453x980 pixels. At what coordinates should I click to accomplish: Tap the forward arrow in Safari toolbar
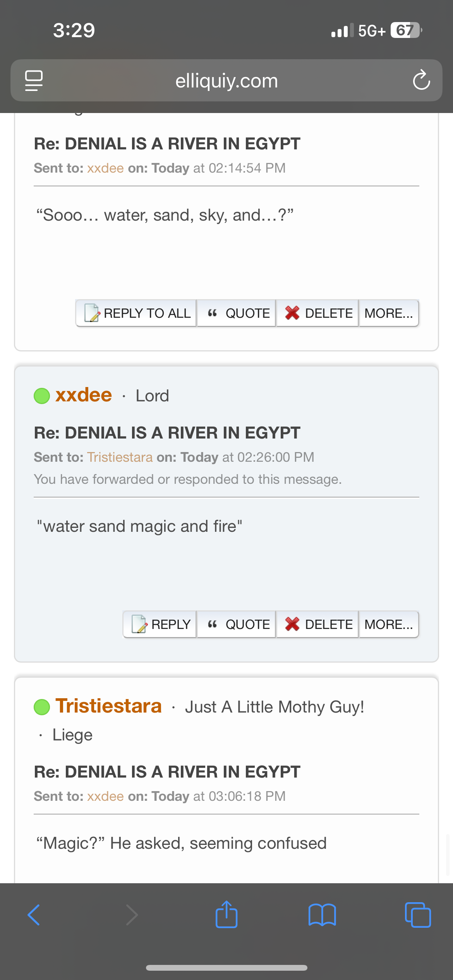coord(132,915)
